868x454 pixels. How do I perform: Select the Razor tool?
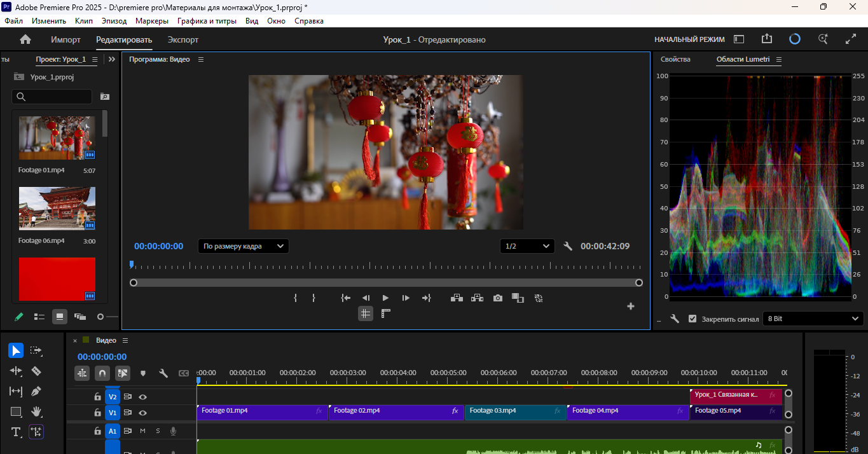(x=36, y=371)
